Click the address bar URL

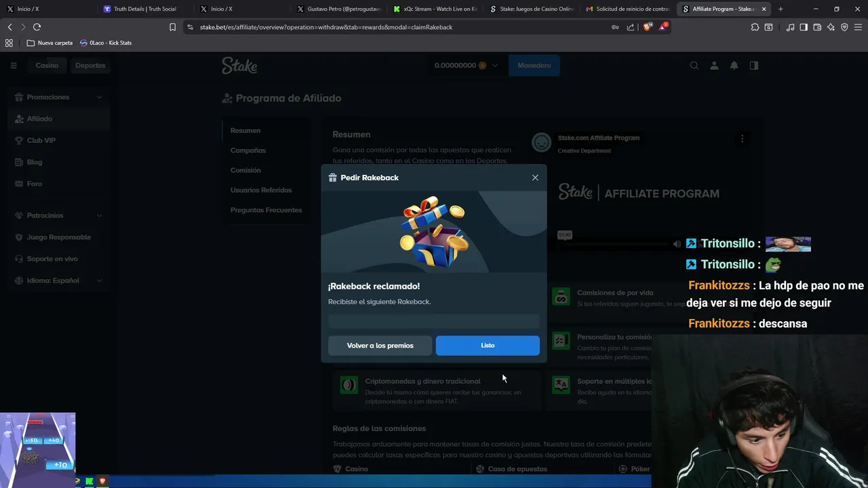tap(326, 27)
